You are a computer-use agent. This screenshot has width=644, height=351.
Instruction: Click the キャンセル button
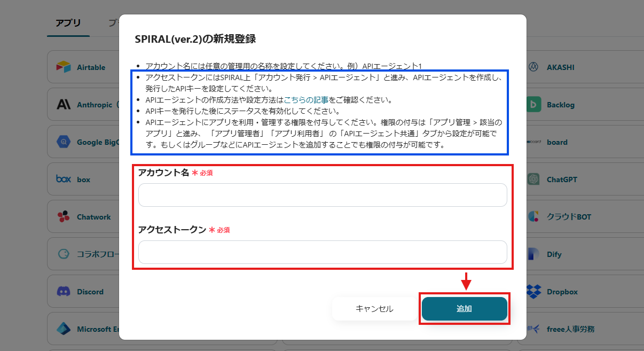pos(374,309)
